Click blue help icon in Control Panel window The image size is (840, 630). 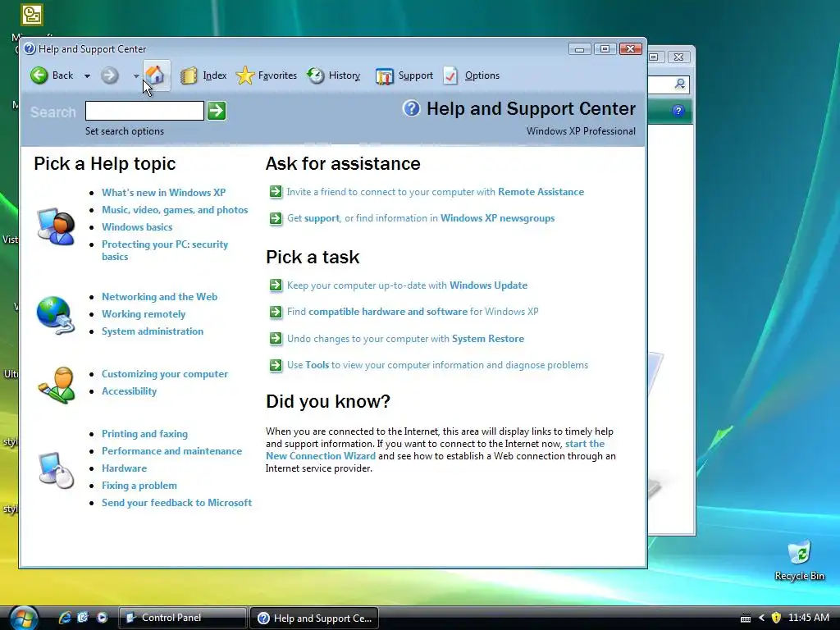[x=678, y=111]
